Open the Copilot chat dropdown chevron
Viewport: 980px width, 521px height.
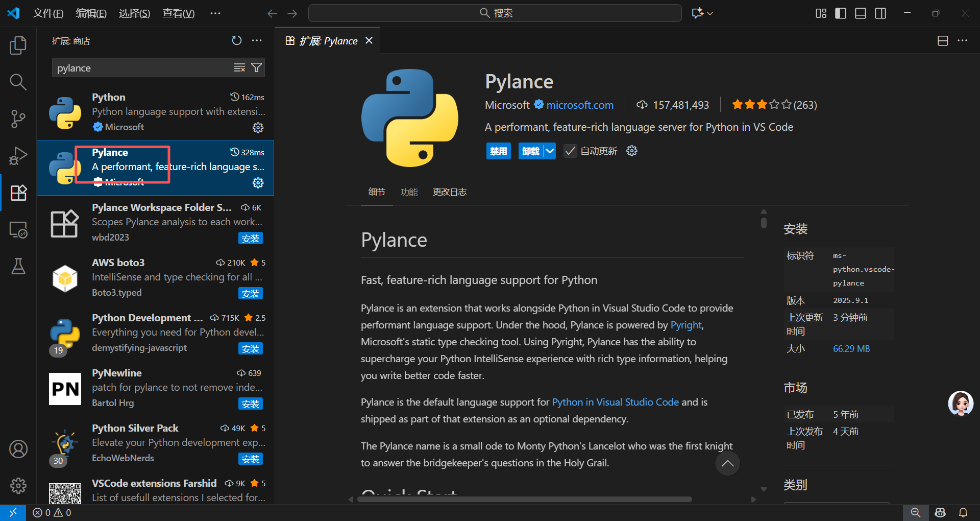click(x=710, y=13)
